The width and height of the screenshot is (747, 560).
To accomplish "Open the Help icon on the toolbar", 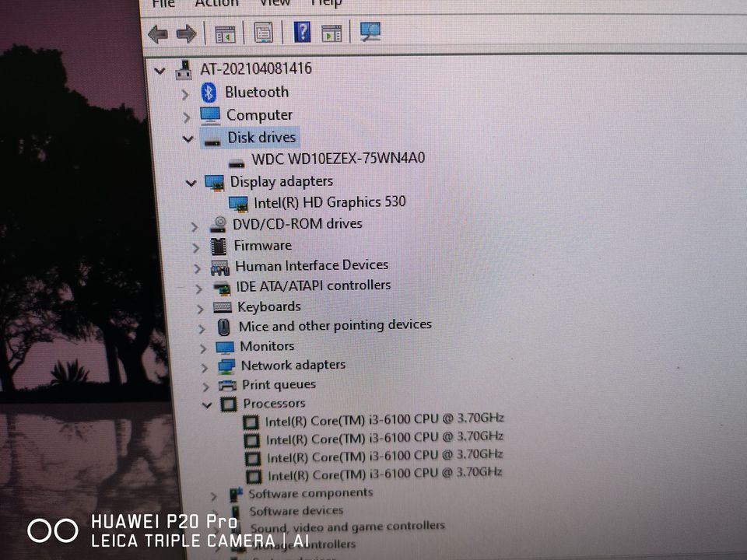I will tap(301, 32).
